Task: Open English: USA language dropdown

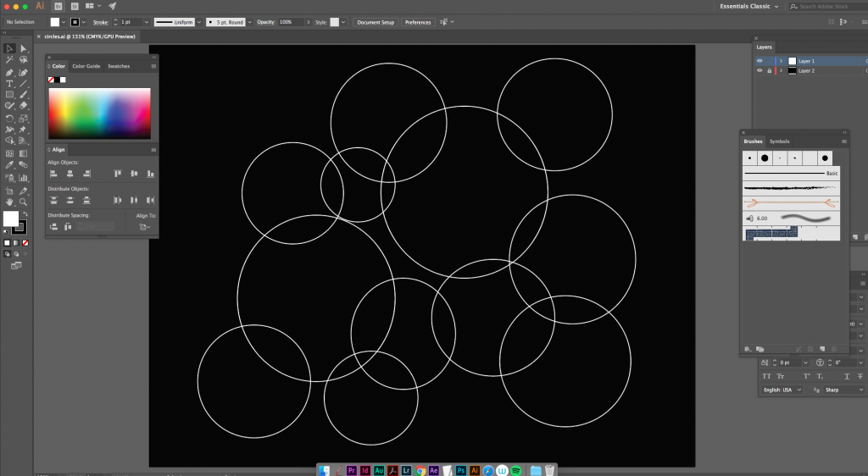Action: 782,390
